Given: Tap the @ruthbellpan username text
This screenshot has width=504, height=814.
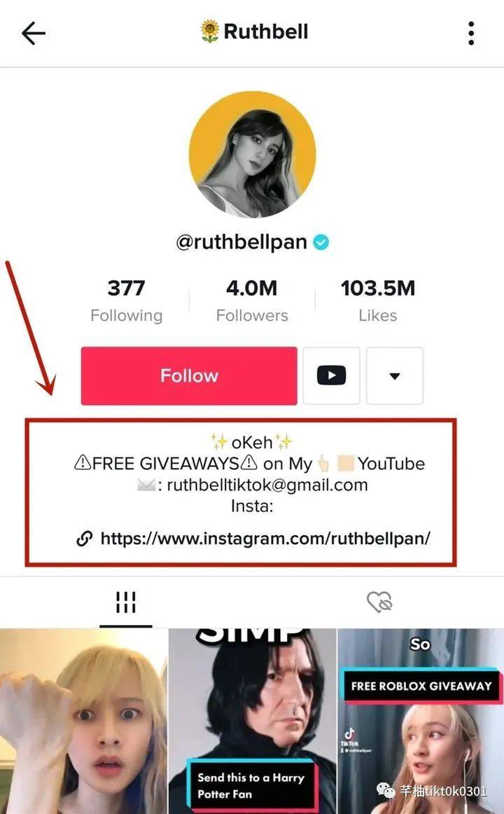Looking at the screenshot, I should tap(241, 242).
